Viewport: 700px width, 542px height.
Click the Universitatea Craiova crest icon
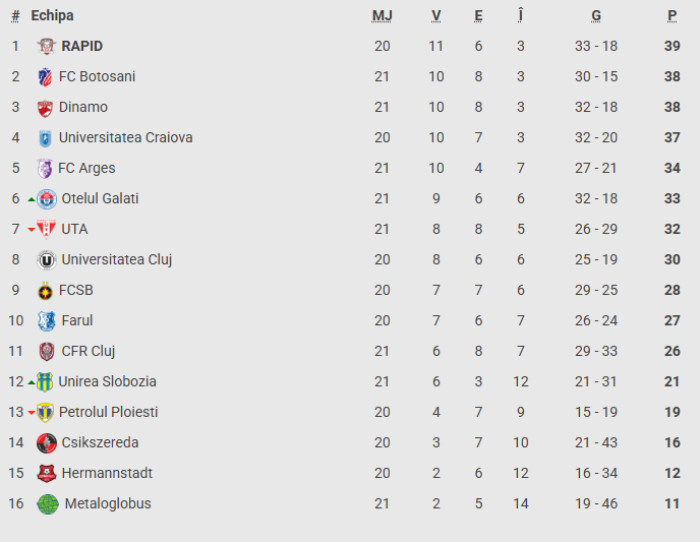point(45,138)
